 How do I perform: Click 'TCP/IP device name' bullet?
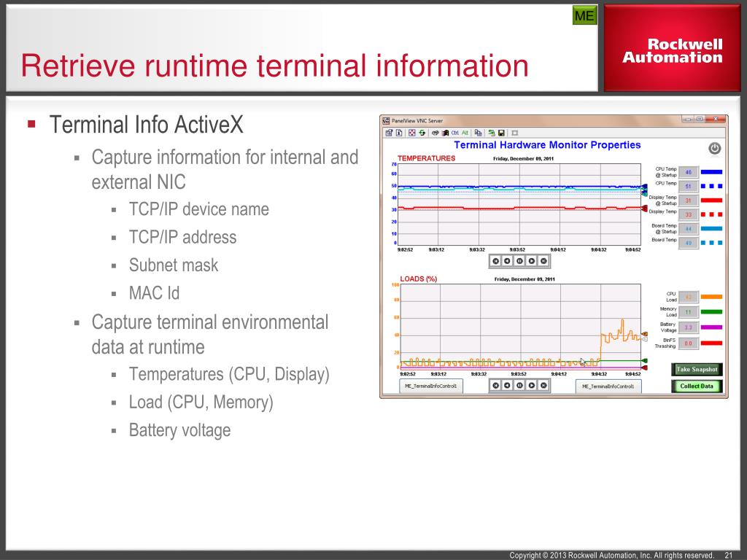pyautogui.click(x=198, y=209)
